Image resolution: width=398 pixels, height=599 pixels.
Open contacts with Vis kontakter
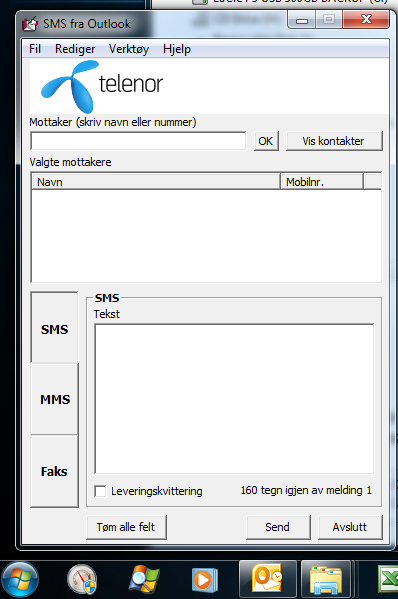[x=334, y=141]
